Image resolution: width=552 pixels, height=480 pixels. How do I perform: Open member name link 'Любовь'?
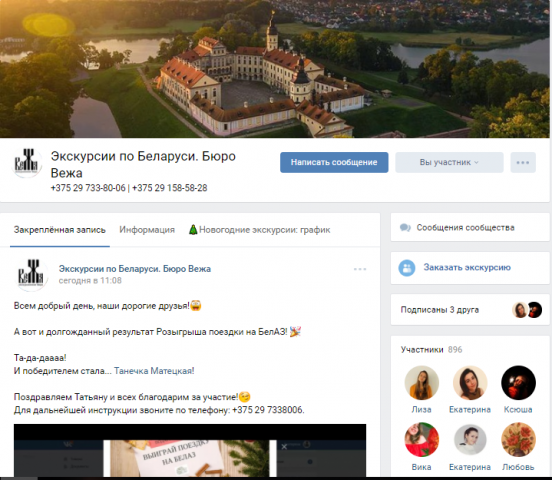tap(518, 467)
